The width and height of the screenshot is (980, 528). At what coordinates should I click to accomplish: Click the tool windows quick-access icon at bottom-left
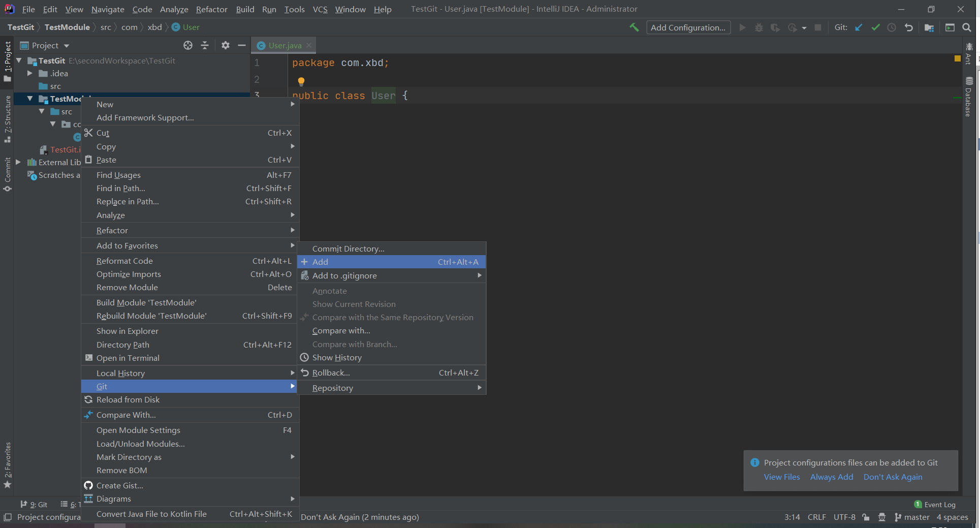point(7,517)
